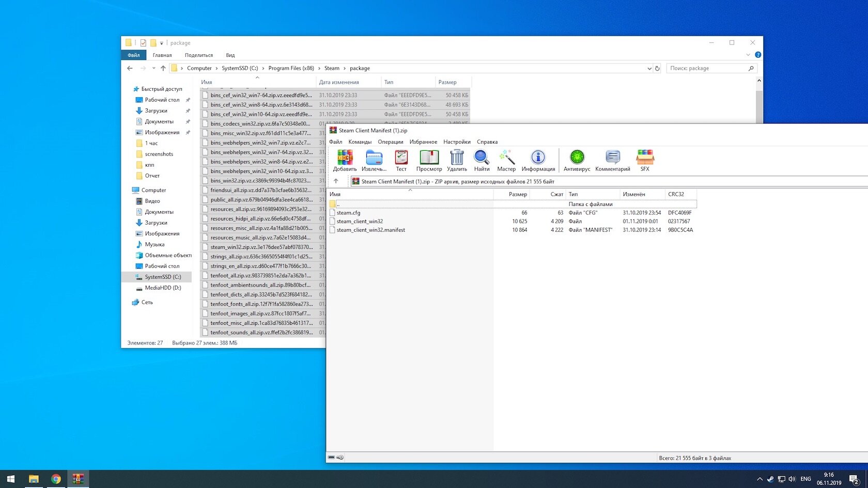Click Program Files (x86) in address bar

(x=291, y=68)
